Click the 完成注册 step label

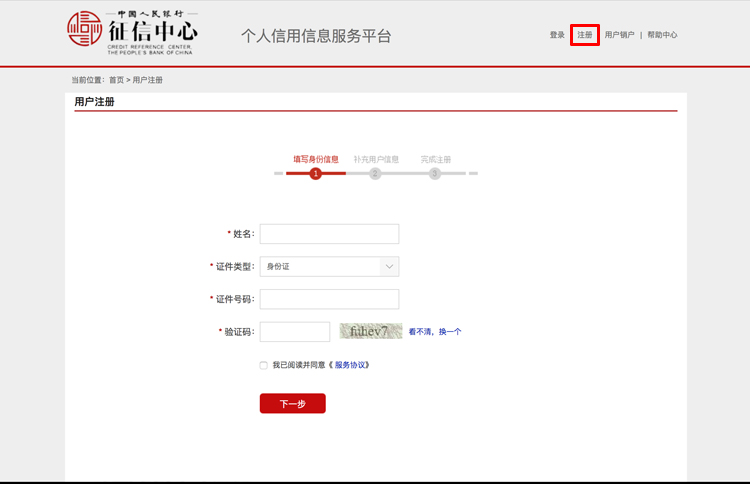click(436, 159)
